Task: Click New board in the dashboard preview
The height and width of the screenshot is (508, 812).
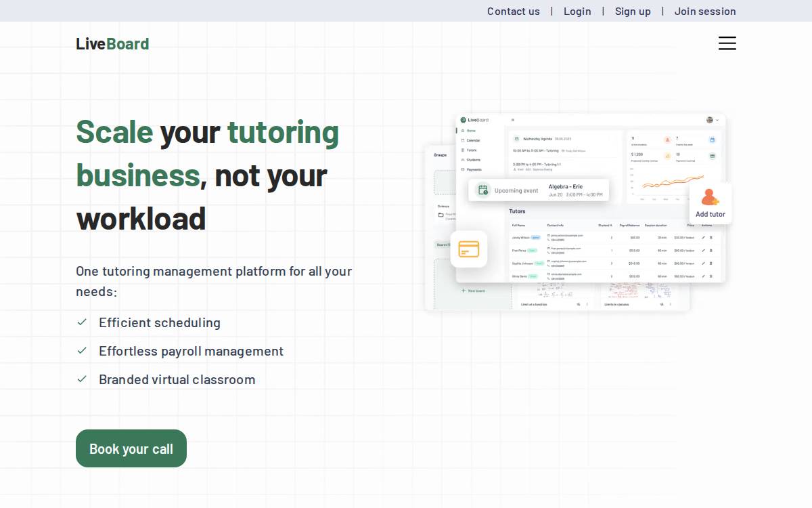Action: pyautogui.click(x=473, y=291)
